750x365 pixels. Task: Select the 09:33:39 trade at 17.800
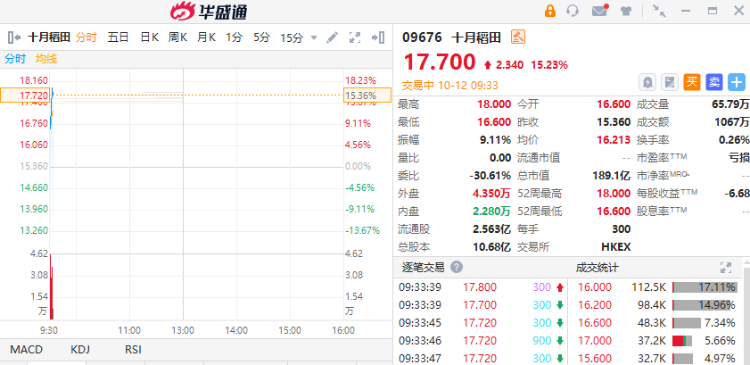click(481, 288)
